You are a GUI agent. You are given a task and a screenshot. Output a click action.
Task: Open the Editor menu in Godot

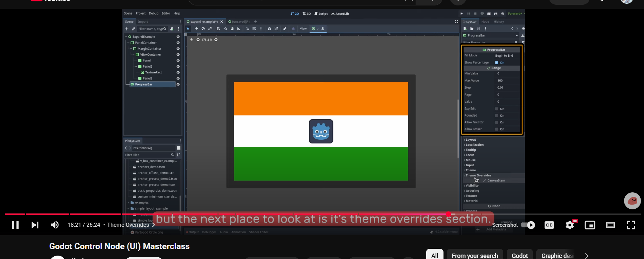pyautogui.click(x=166, y=14)
